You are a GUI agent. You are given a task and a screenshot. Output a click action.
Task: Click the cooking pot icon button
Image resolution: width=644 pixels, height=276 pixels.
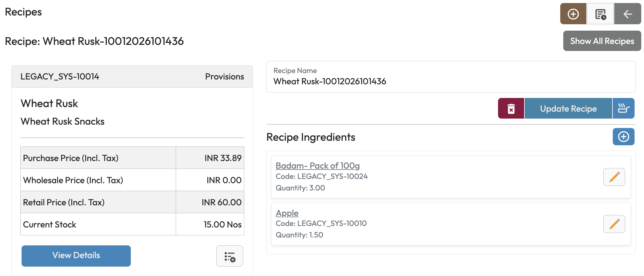(623, 109)
